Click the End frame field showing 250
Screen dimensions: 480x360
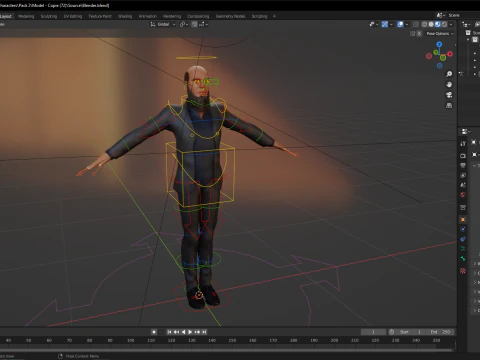[440, 332]
